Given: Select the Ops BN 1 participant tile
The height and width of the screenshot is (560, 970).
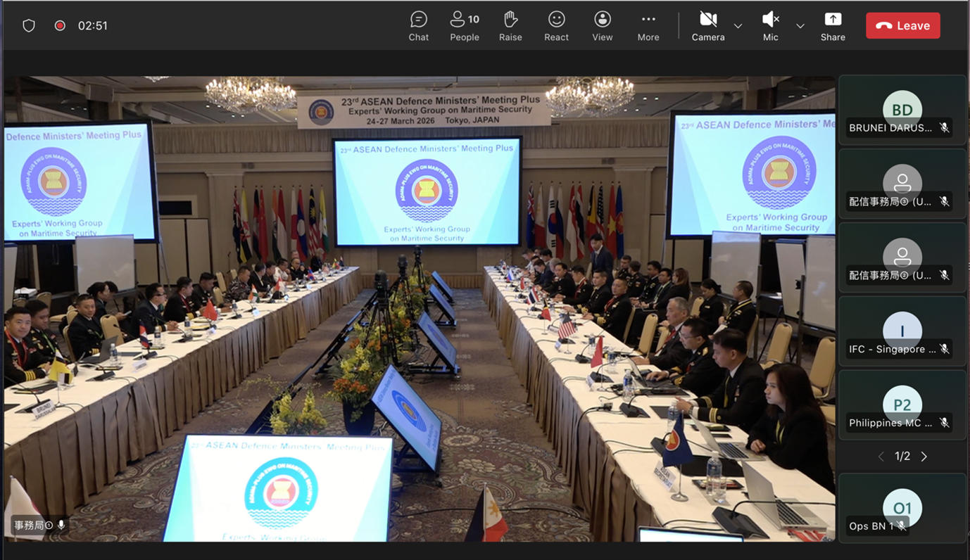Looking at the screenshot, I should point(902,509).
